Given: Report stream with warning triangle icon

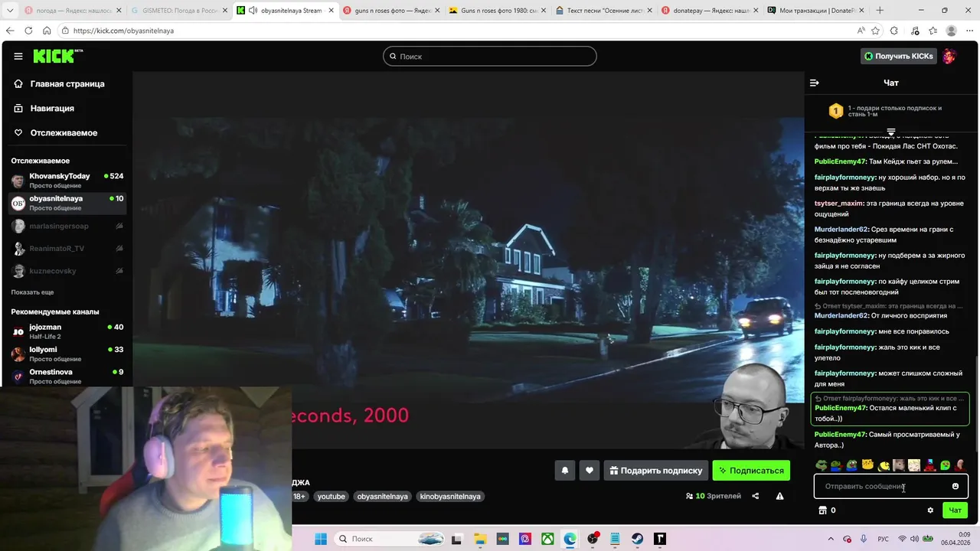Looking at the screenshot, I should click(779, 496).
